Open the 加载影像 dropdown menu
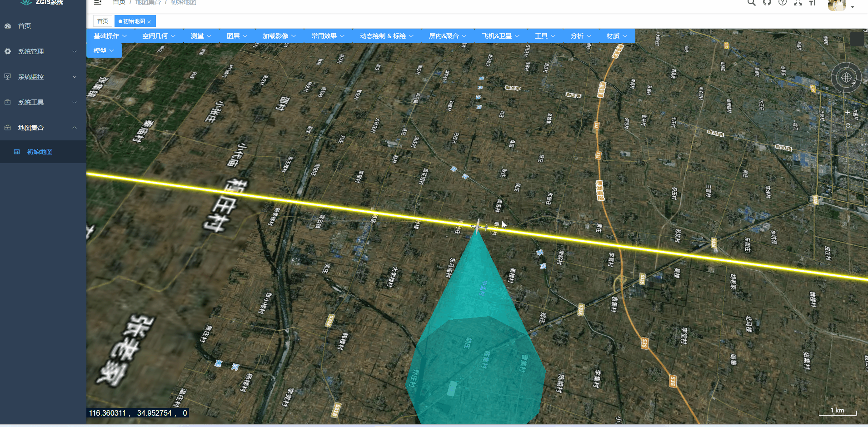 [279, 36]
